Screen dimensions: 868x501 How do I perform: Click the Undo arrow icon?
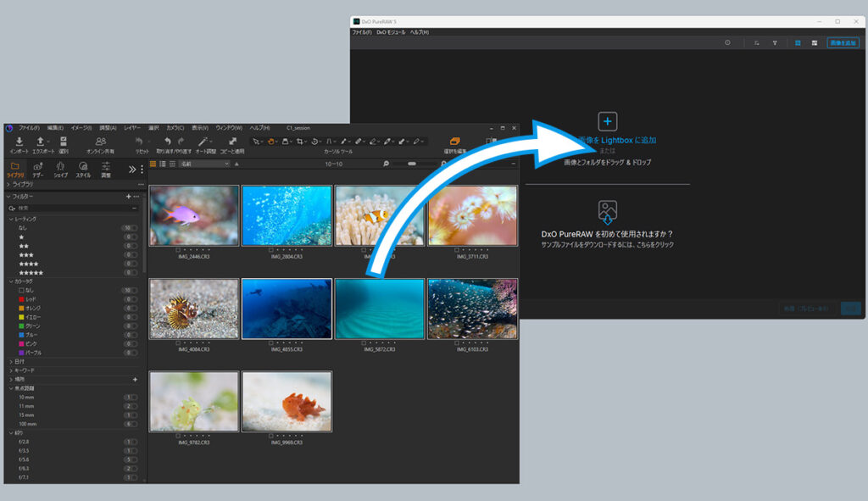167,142
